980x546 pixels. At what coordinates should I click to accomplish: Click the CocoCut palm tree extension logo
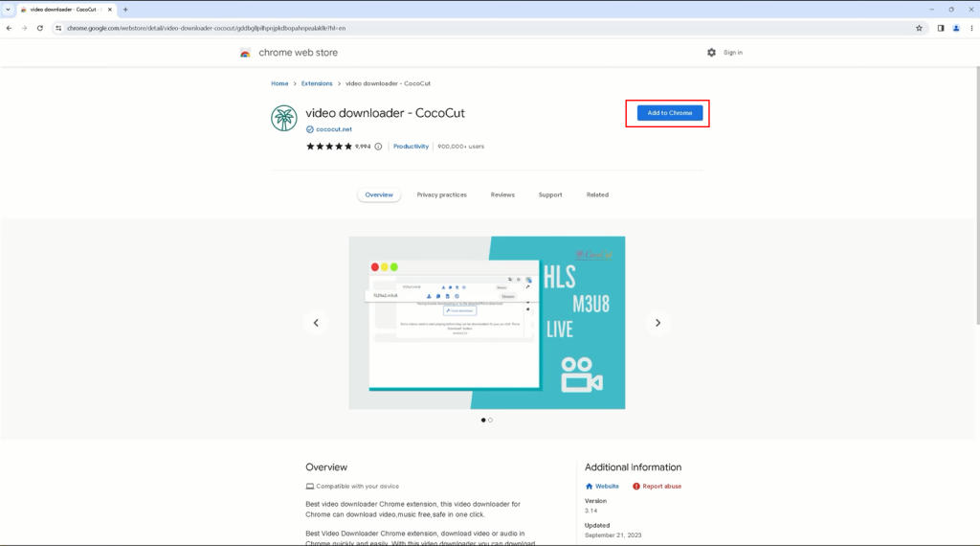coord(283,118)
